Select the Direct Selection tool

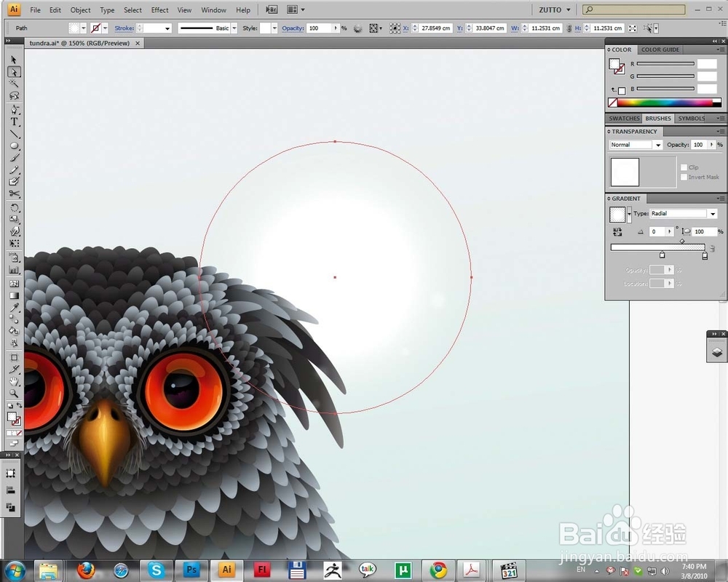pyautogui.click(x=14, y=72)
